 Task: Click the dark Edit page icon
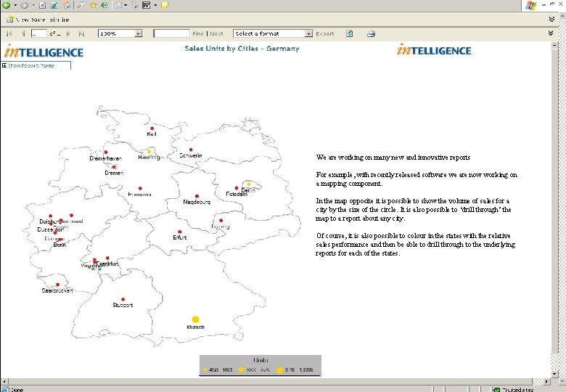pyautogui.click(x=146, y=5)
